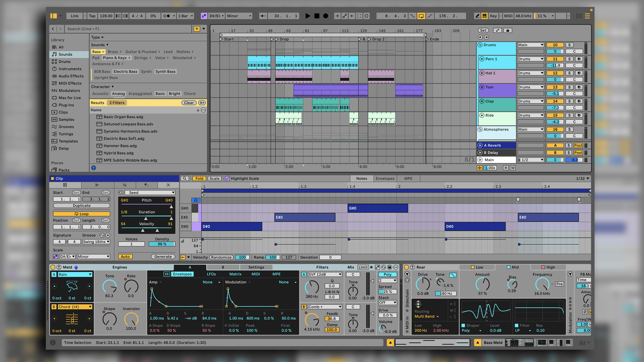Switch to Roar's High band tab
Viewport: 644px width, 362px height.
548,267
